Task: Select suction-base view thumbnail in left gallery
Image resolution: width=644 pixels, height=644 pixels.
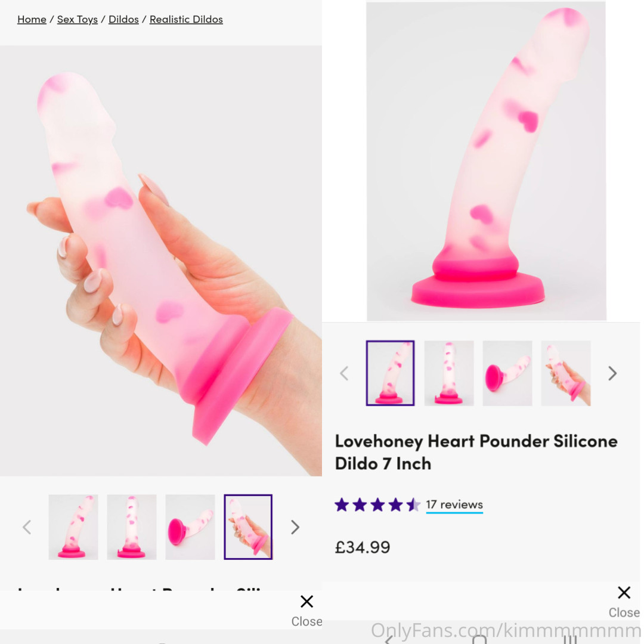Action: pyautogui.click(x=190, y=527)
